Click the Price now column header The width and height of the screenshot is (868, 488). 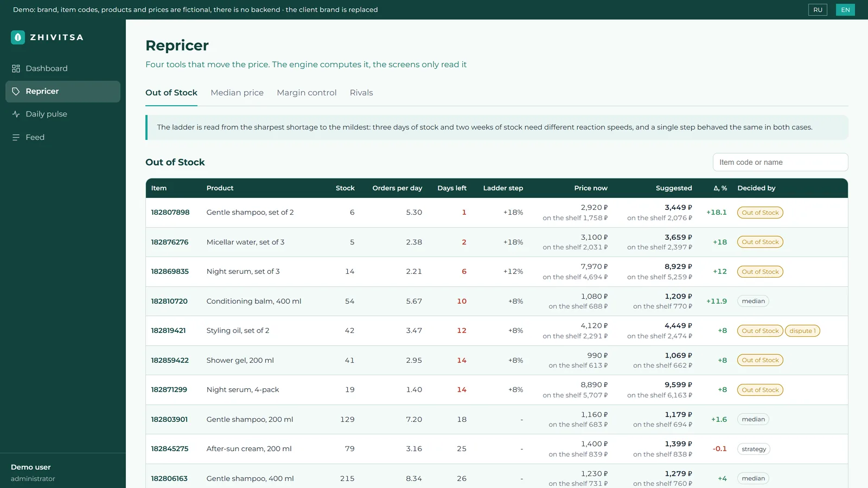click(591, 188)
